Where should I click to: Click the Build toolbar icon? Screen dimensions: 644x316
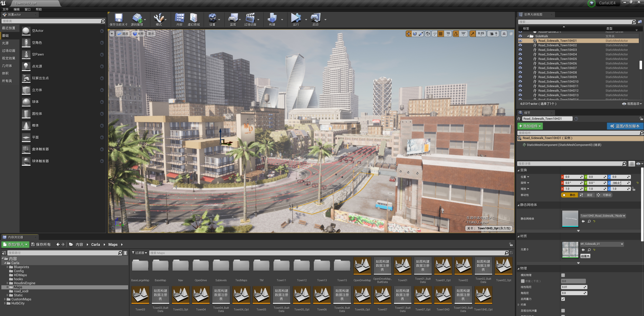point(272,19)
